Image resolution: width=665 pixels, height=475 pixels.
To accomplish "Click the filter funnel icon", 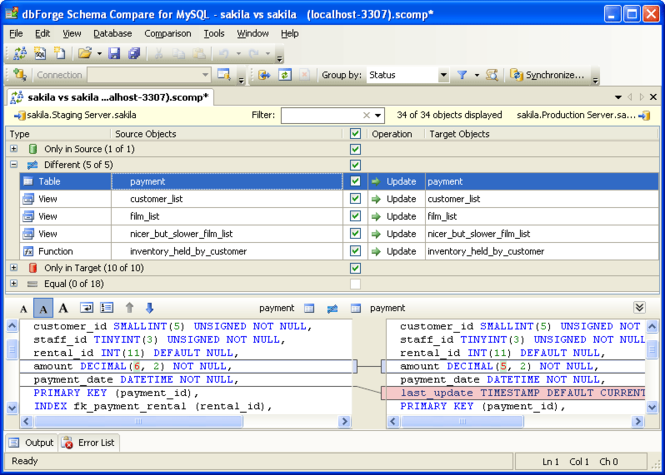I will (462, 75).
